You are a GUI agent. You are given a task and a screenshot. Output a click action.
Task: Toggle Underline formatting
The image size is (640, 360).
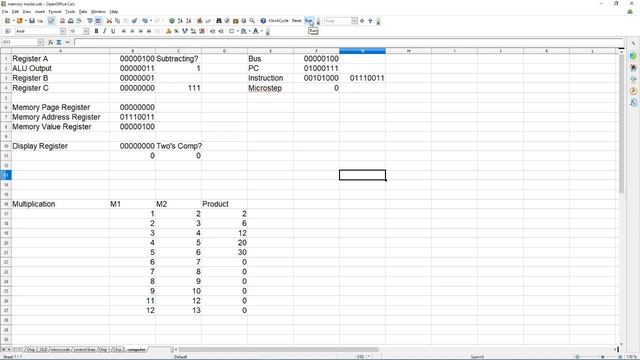[x=113, y=31]
